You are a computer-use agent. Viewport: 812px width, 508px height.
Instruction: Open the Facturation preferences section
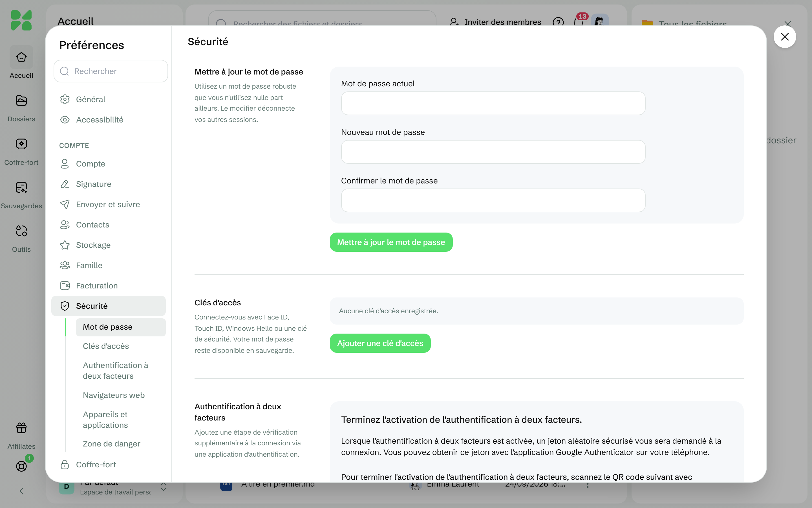pyautogui.click(x=108, y=286)
